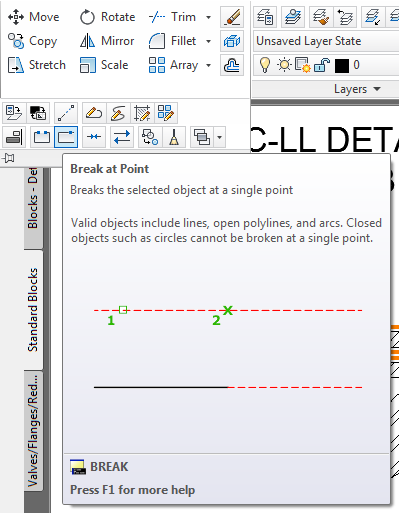Open the Unsaved Layer State dropdown

pos(326,41)
